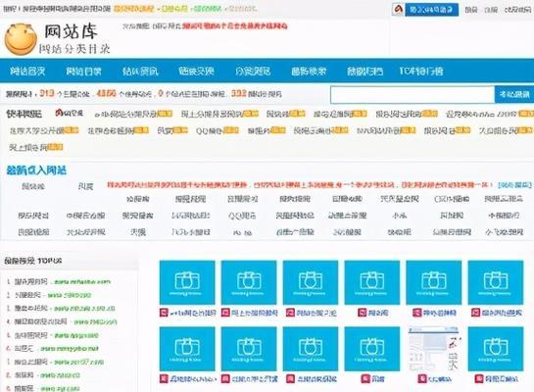Click the blue login button in top bar
The height and width of the screenshot is (392, 534).
(x=431, y=10)
